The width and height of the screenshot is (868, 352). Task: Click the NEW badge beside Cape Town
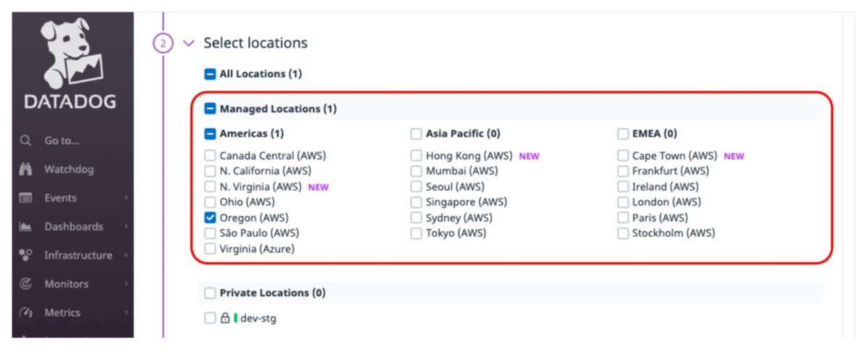click(734, 156)
